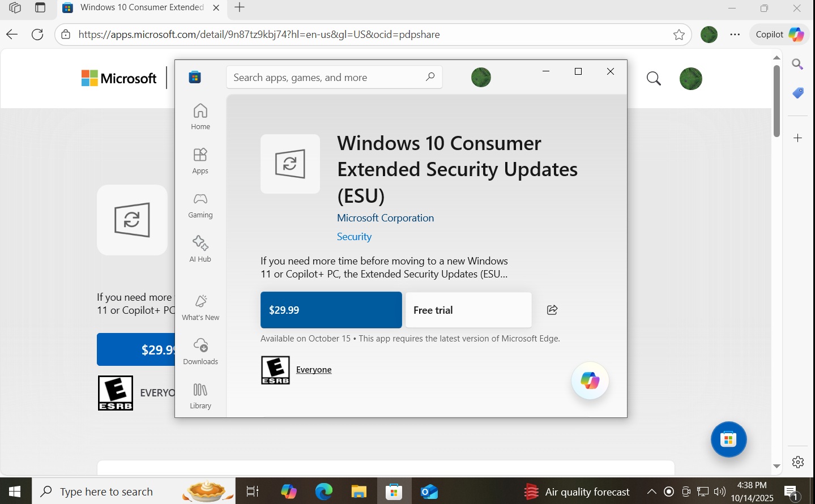Open AI Hub in the sidebar
The image size is (815, 504).
tap(200, 249)
